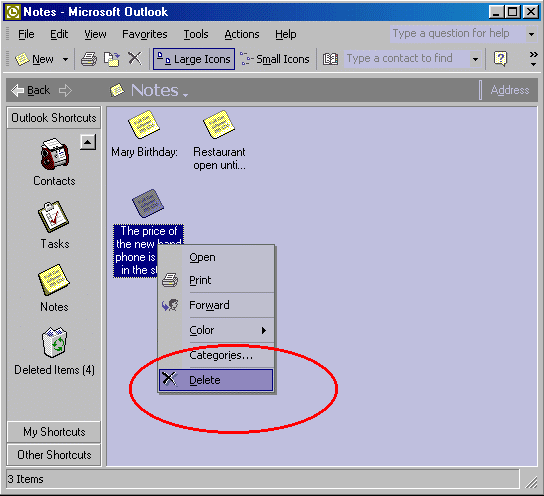Open the Tools menu
544x496 pixels.
coord(196,34)
